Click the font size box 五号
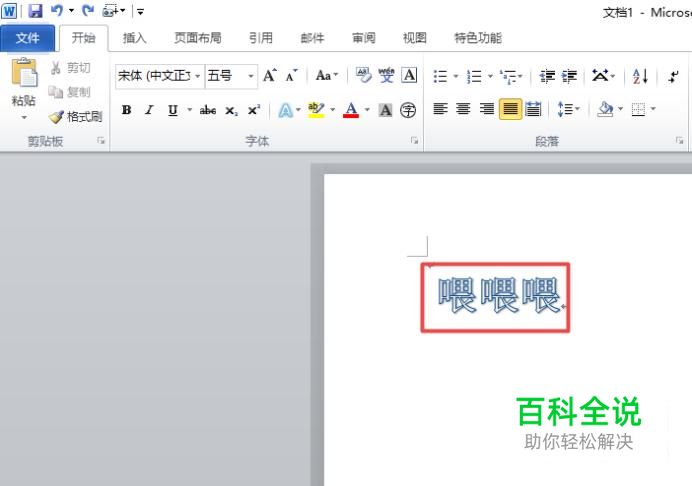 225,76
